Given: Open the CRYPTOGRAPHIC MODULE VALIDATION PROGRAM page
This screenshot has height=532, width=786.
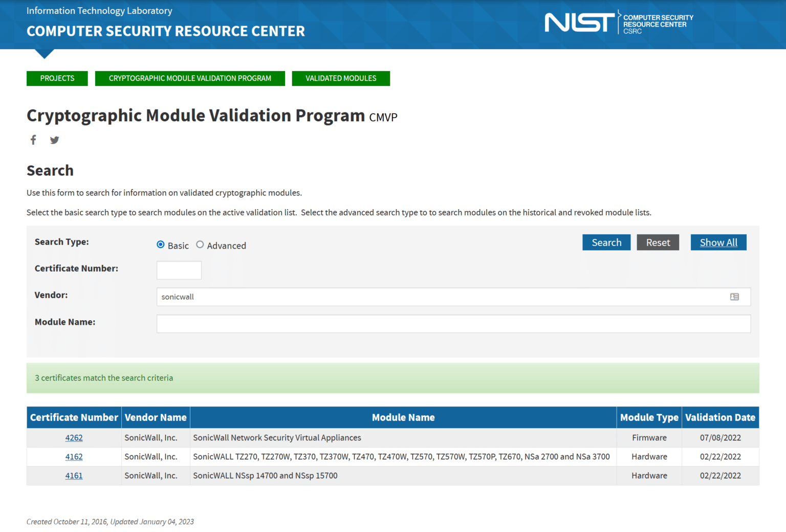Looking at the screenshot, I should 190,78.
